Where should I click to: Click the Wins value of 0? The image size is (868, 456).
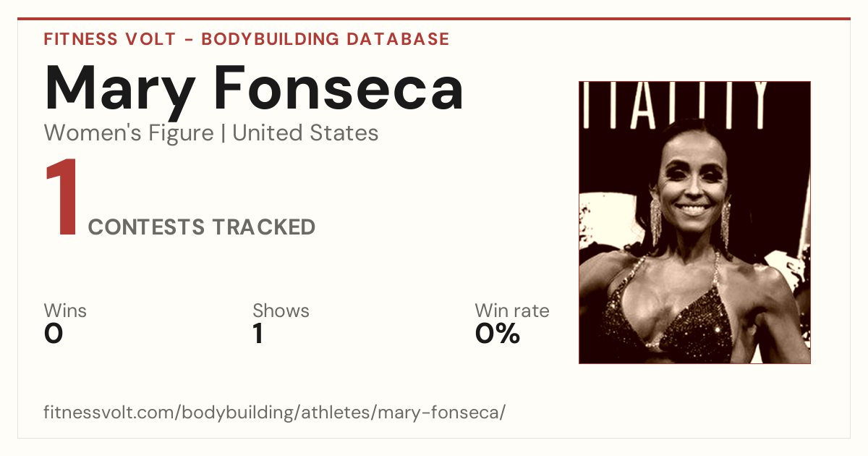54,334
